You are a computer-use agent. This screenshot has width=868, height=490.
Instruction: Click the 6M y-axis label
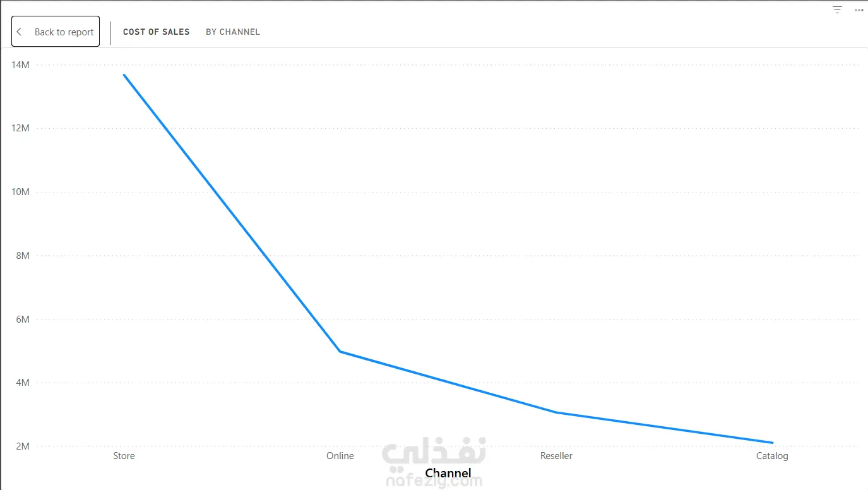pyautogui.click(x=23, y=320)
